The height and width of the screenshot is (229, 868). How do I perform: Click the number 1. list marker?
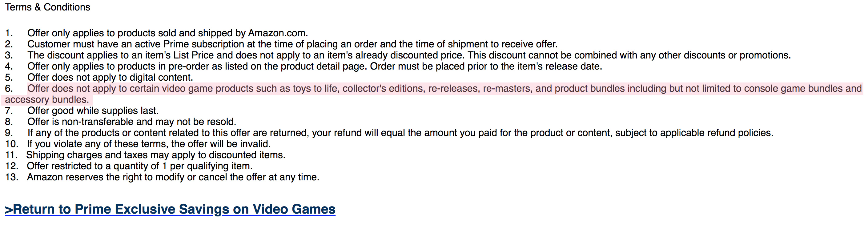tap(9, 33)
